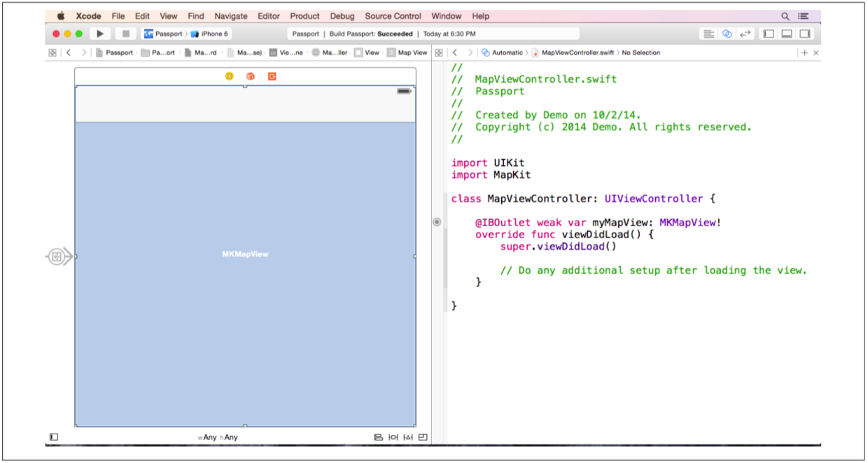Toggle the Utilities panel visibility
The image size is (868, 463).
pyautogui.click(x=805, y=34)
